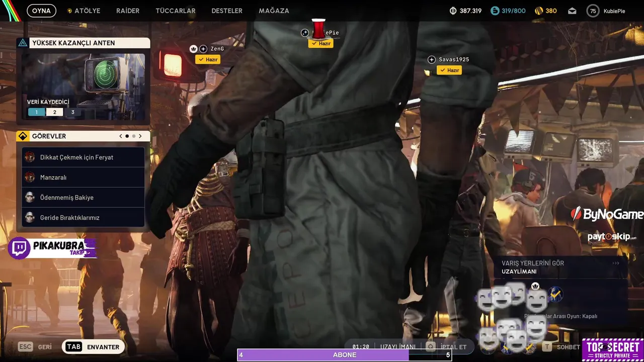Screen dimensions: 644x362
Task: Open the RAİDER tab
Action: [x=128, y=11]
